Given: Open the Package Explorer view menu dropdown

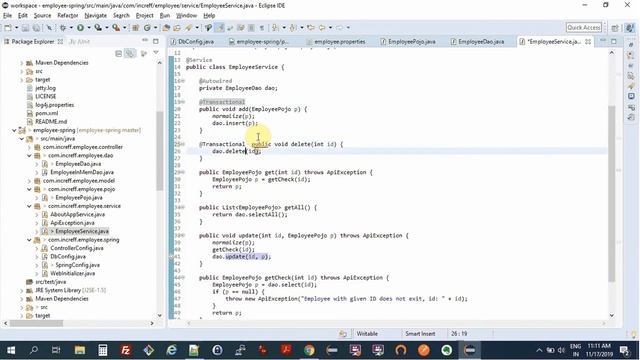Looking at the screenshot, I should pos(156,53).
